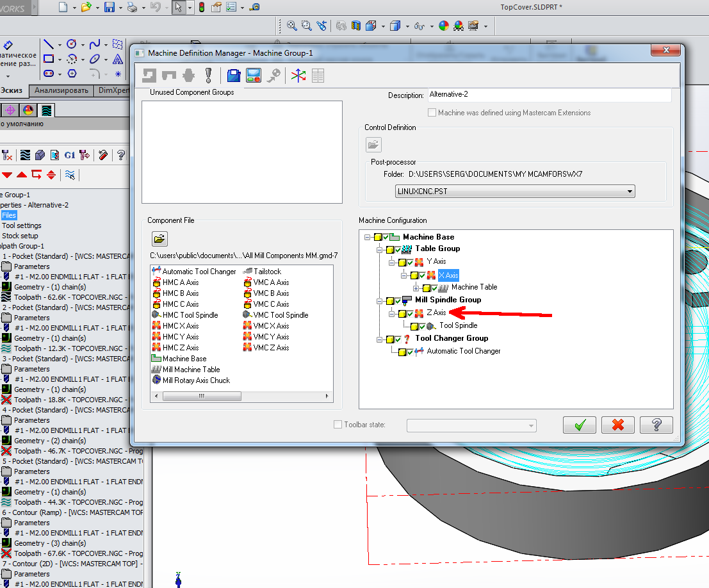Select Mill Machine Table component
The width and height of the screenshot is (709, 588).
tap(186, 370)
